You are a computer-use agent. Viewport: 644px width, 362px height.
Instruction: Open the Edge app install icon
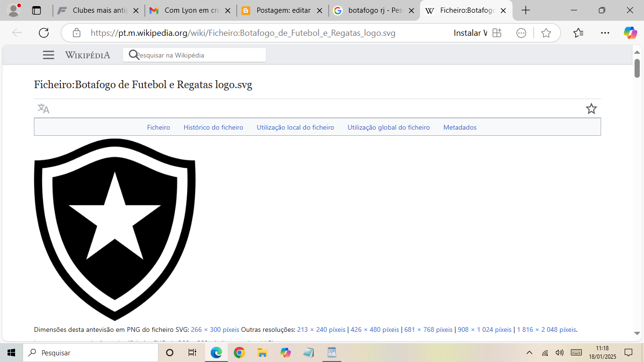pos(496,33)
